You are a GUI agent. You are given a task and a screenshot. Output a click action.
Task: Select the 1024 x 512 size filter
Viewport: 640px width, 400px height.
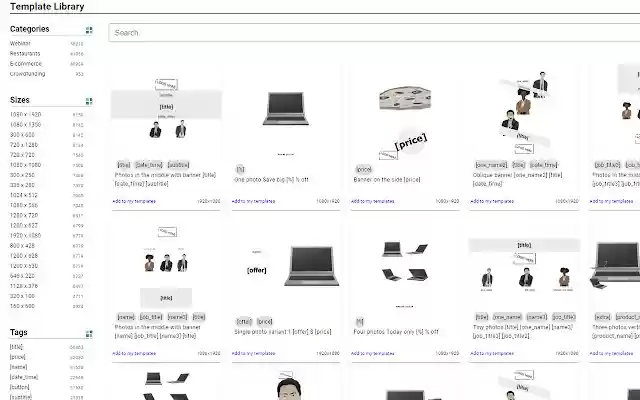24,195
